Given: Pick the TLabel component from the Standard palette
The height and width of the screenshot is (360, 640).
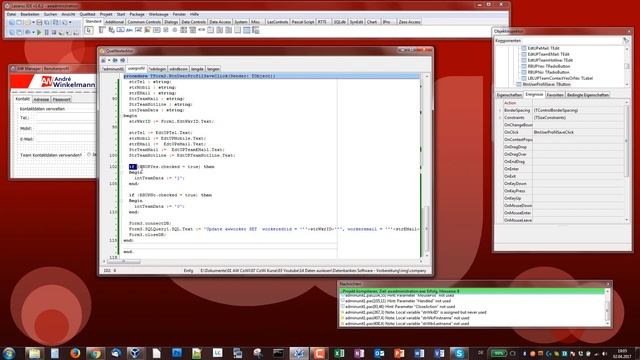Looking at the screenshot, I should pyautogui.click(x=129, y=30).
